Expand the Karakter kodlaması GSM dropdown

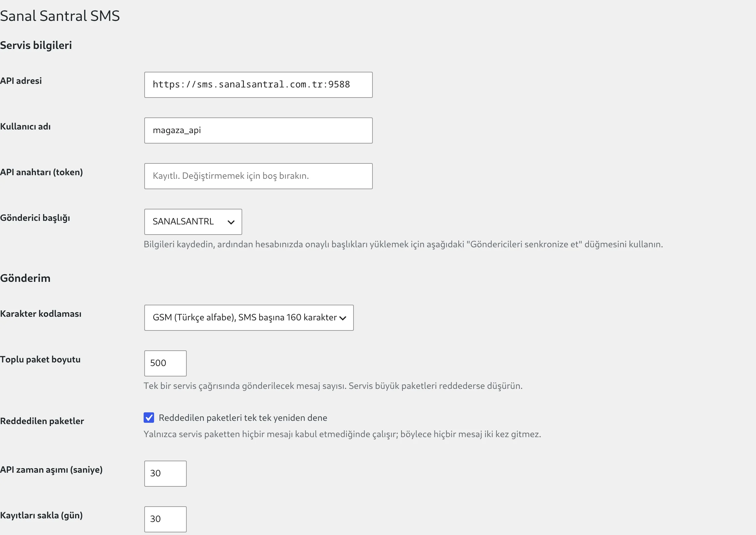click(249, 317)
